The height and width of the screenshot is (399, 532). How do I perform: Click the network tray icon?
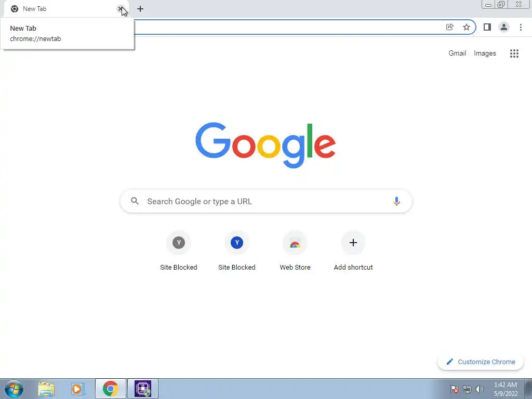point(467,389)
